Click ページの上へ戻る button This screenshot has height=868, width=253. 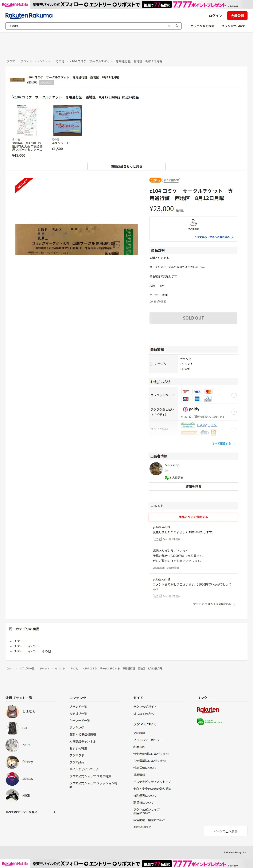coord(225,831)
